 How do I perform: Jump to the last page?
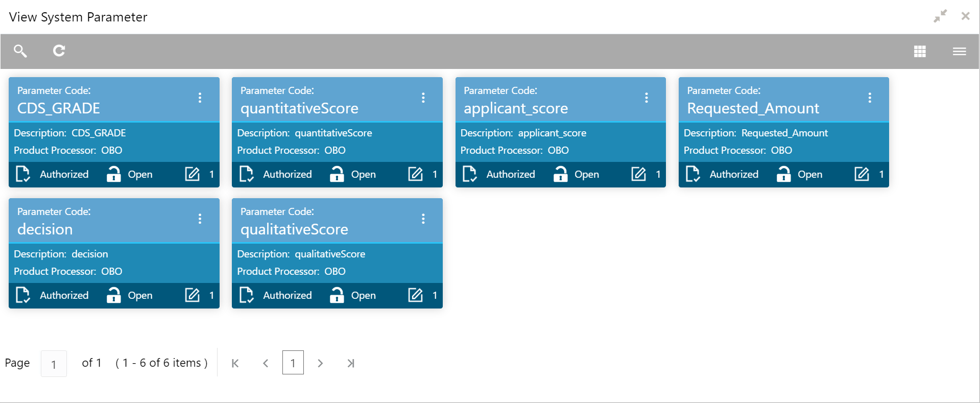click(x=351, y=363)
